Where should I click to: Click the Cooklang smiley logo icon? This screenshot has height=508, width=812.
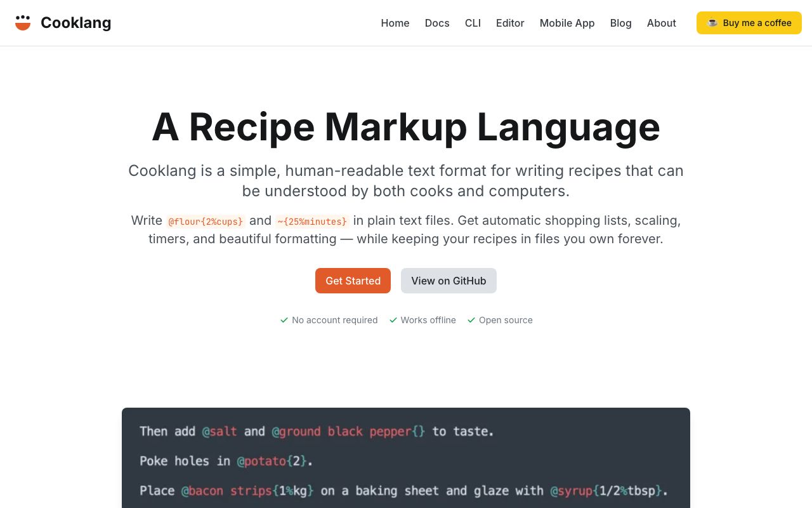pyautogui.click(x=23, y=23)
